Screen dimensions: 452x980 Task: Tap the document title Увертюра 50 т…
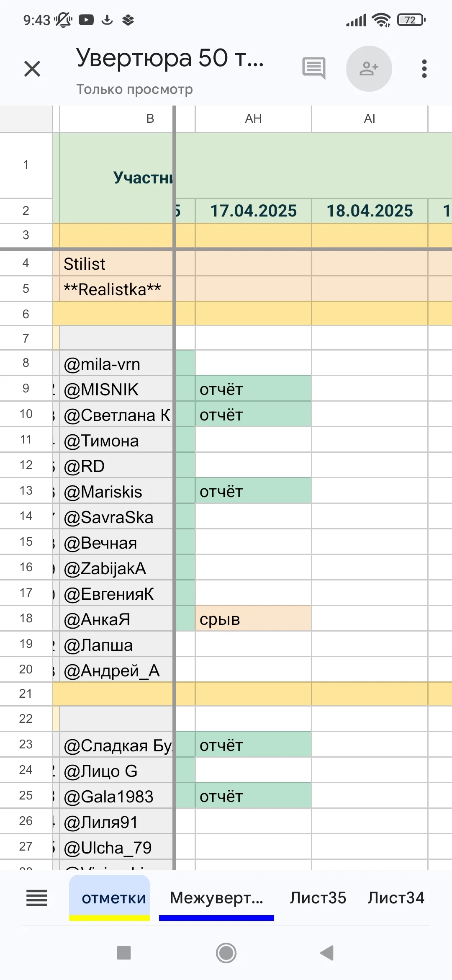click(x=170, y=58)
